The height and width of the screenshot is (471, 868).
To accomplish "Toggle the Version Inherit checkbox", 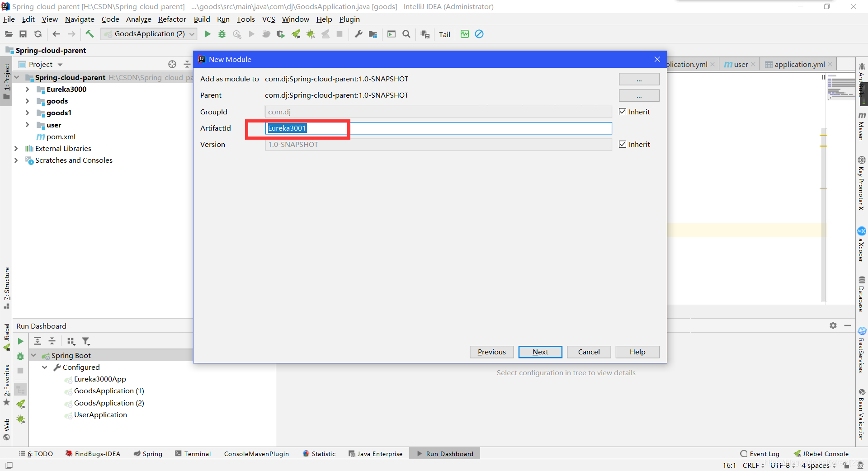I will (623, 144).
